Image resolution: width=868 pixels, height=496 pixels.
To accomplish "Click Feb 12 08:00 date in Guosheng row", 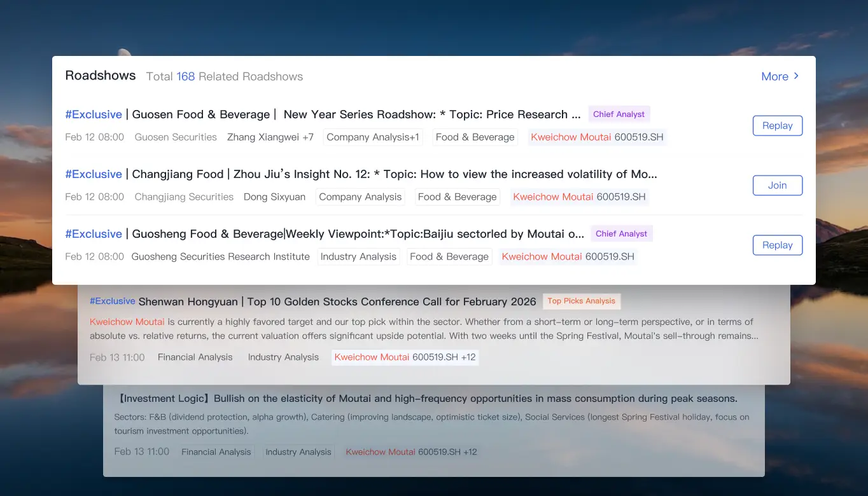I will [x=95, y=257].
